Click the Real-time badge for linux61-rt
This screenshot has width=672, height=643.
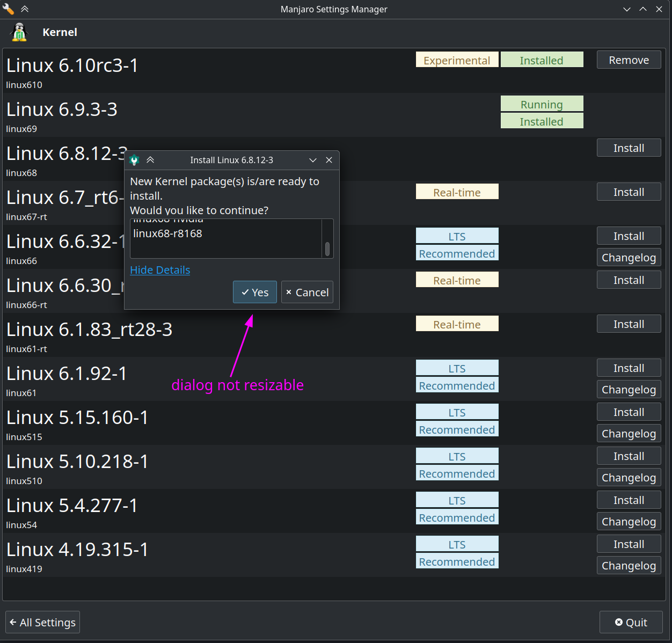pos(457,324)
